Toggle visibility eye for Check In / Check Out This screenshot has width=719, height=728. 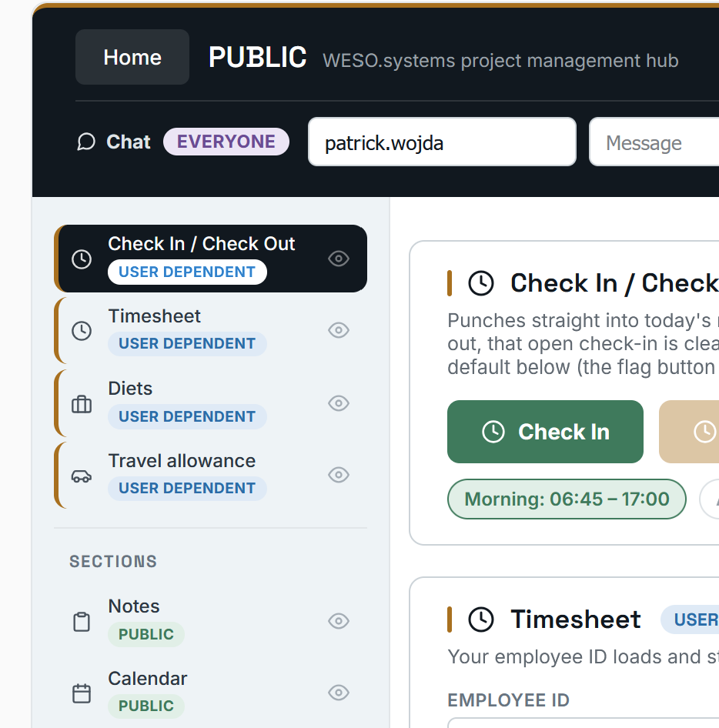coord(339,259)
